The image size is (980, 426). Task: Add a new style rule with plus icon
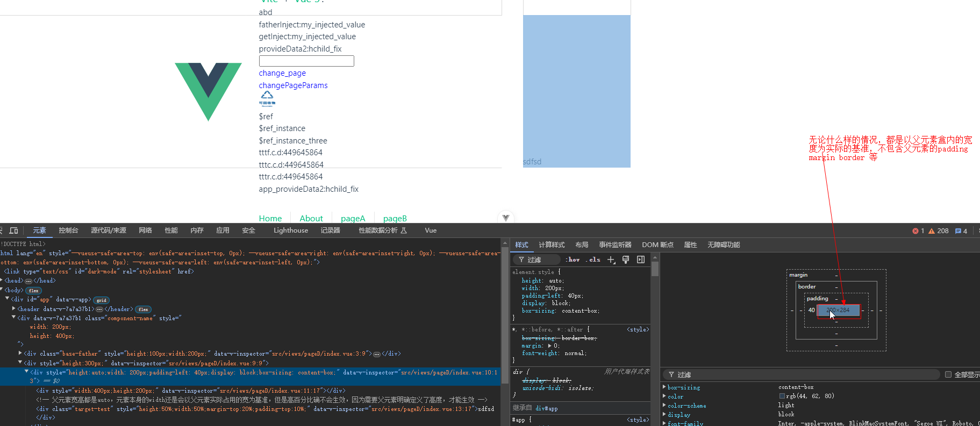[611, 259]
